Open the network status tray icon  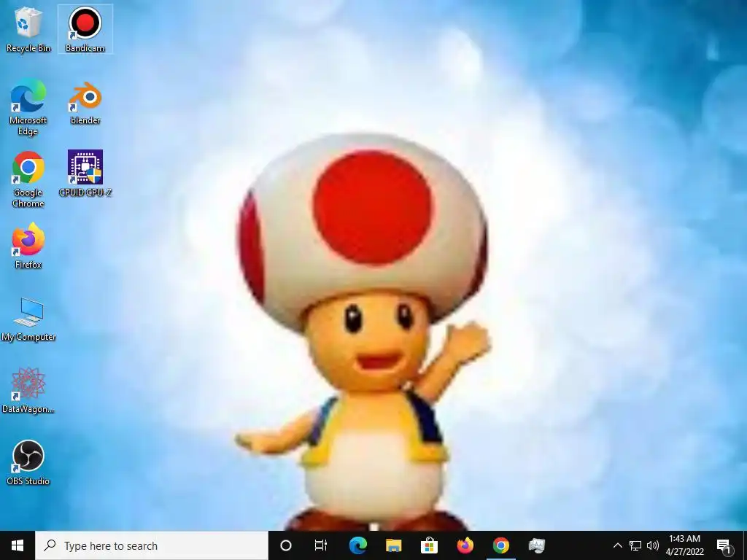tap(635, 545)
